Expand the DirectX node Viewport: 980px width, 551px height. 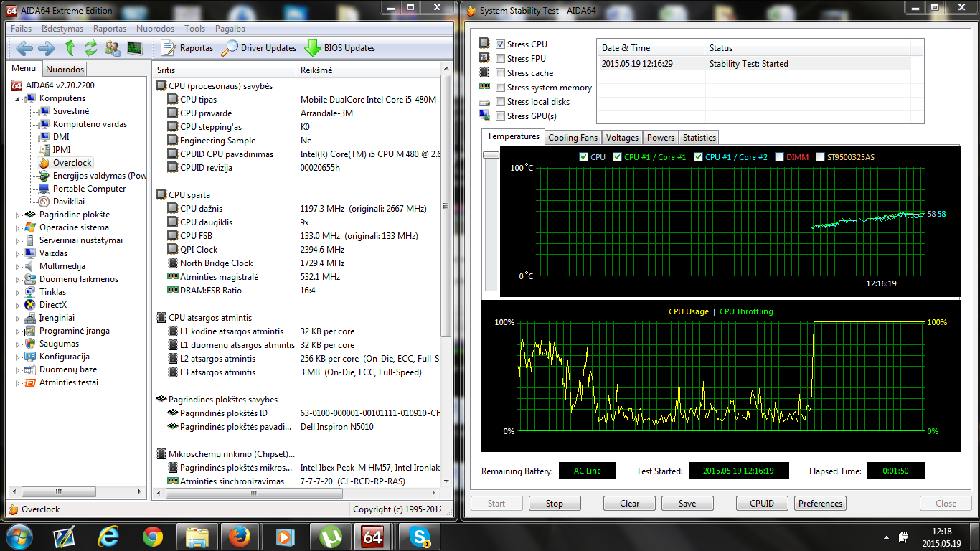[18, 305]
